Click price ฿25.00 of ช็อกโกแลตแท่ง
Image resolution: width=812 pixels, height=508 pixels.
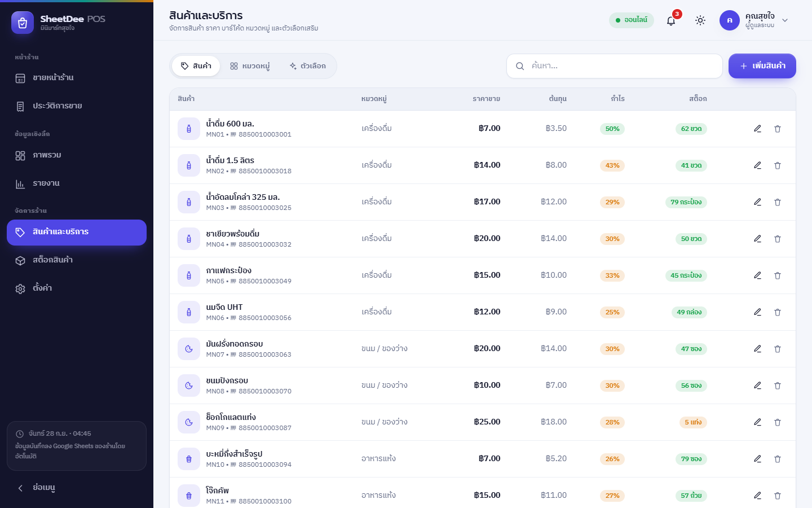(x=487, y=422)
